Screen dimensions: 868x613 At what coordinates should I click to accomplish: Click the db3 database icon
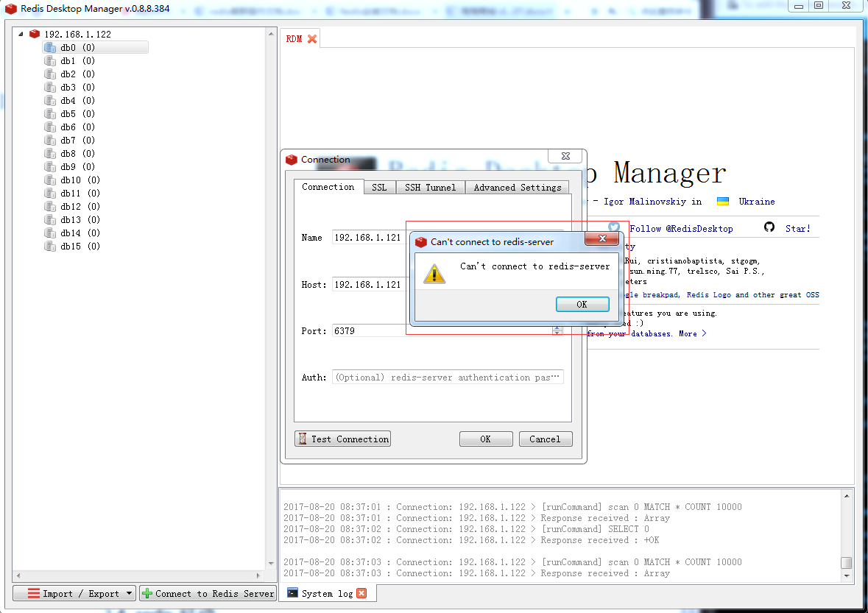50,88
